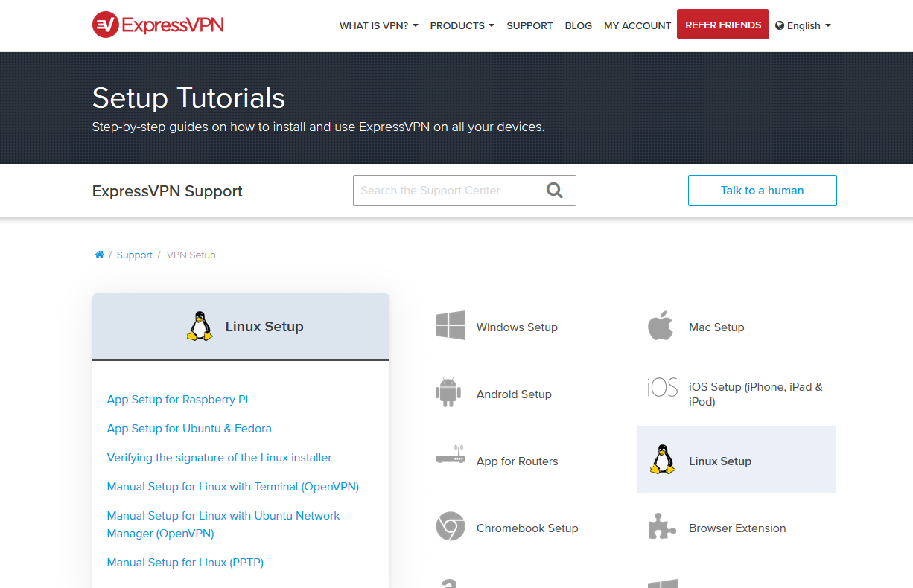This screenshot has height=588, width=913.
Task: Select the Windows Setup category
Action: tap(524, 326)
